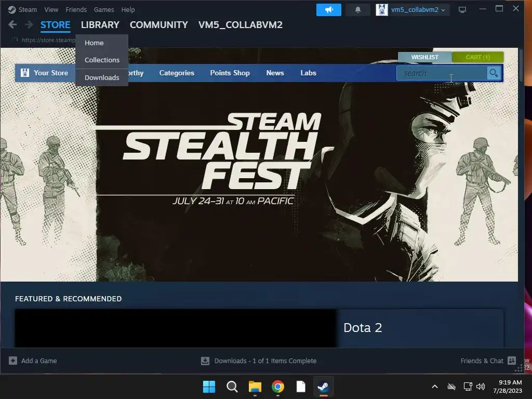This screenshot has width=532, height=399.
Task: Open the CART (1) button
Action: tap(478, 57)
